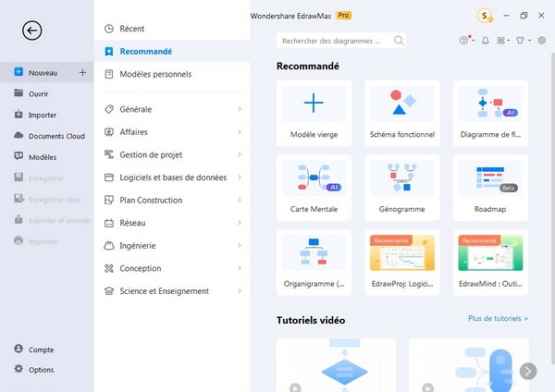
Task: Click the Générale tag icon
Action: pos(109,109)
